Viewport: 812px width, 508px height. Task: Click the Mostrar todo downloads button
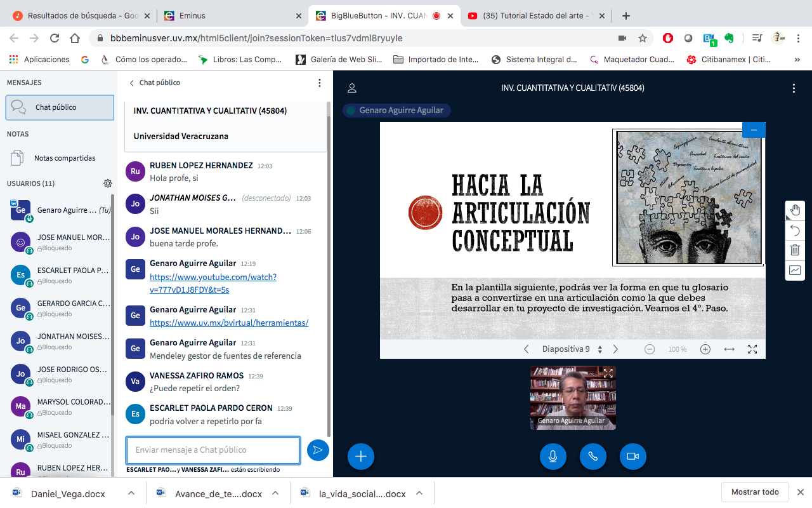tap(755, 492)
